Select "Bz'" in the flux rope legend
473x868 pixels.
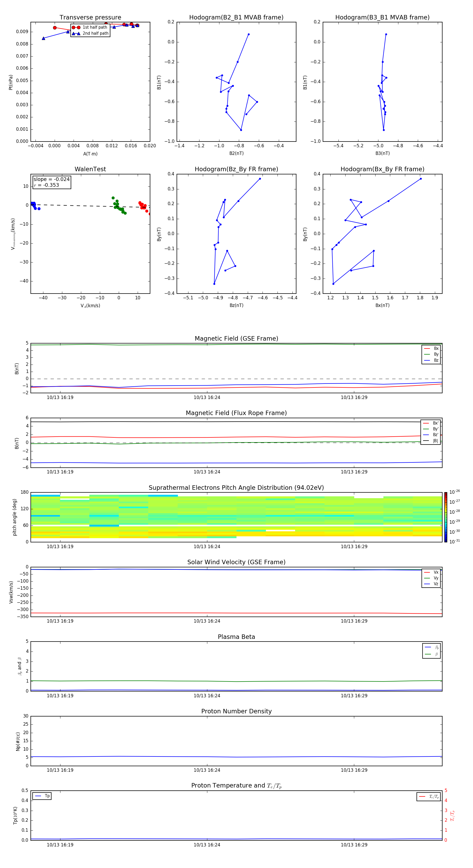[431, 435]
